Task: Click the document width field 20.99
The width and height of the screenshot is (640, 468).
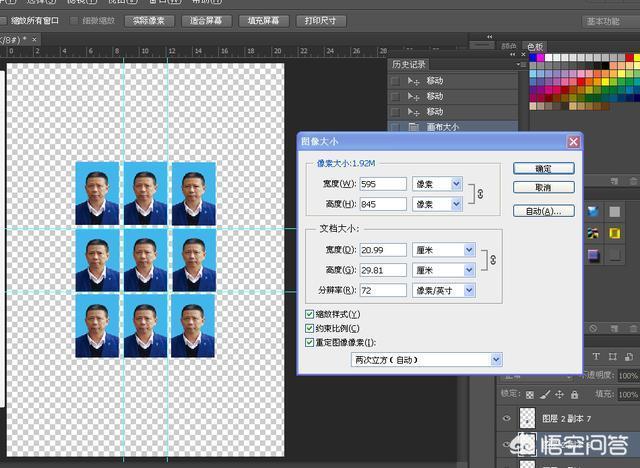Action: [x=383, y=250]
